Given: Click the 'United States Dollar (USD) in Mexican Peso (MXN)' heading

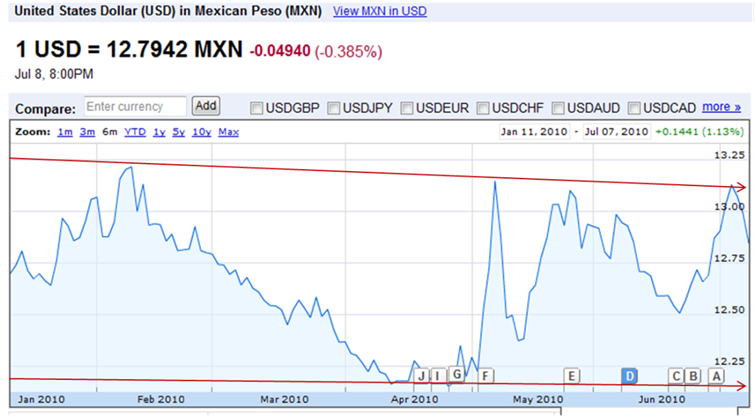Looking at the screenshot, I should 168,11.
